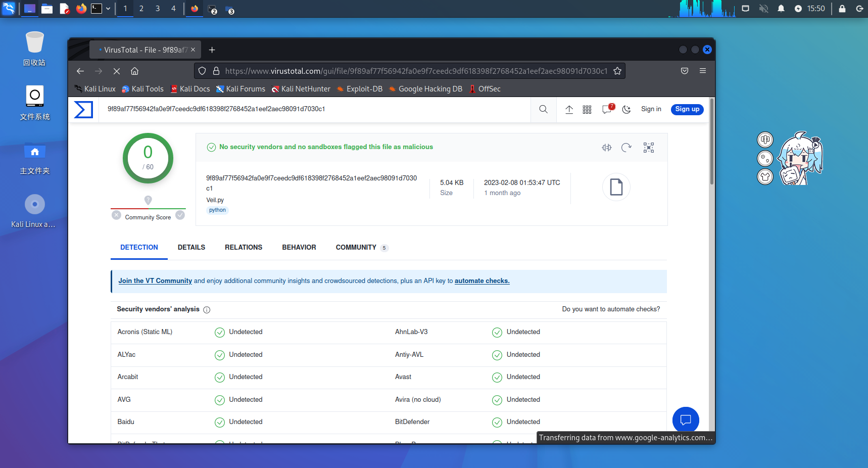Viewport: 868px width, 468px height.
Task: Click the muted volume icon in tray
Action: (763, 9)
